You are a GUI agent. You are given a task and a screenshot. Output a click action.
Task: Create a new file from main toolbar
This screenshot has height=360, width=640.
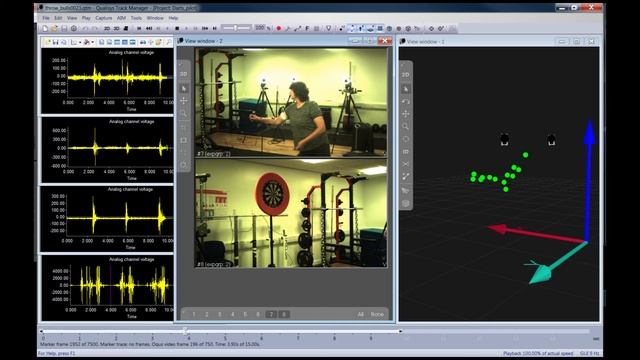45,29
